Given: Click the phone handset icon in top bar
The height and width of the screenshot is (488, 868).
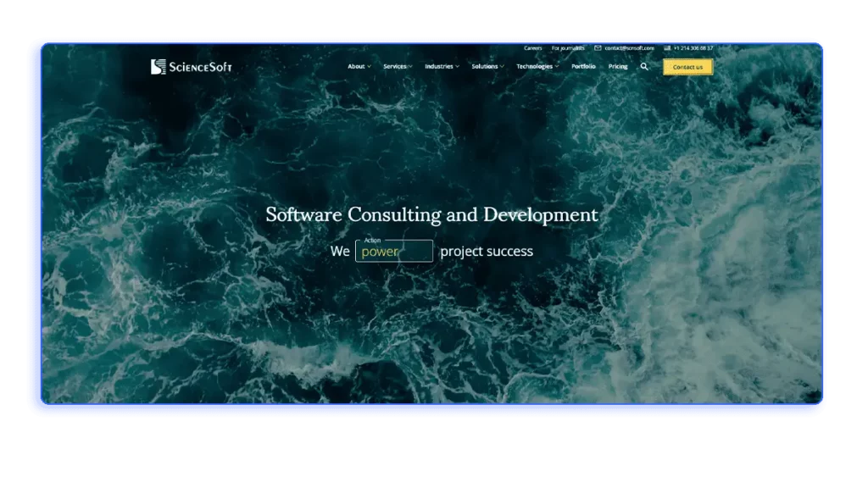Looking at the screenshot, I should click(666, 48).
